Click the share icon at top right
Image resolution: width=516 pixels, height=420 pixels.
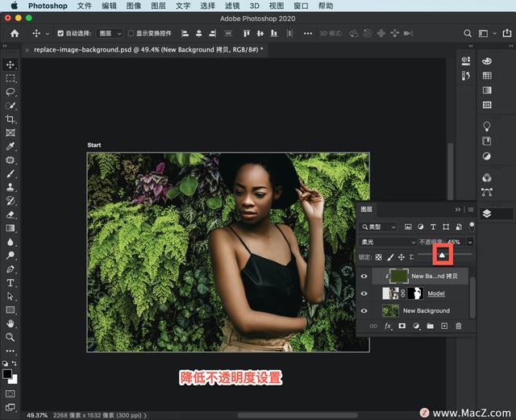(507, 33)
